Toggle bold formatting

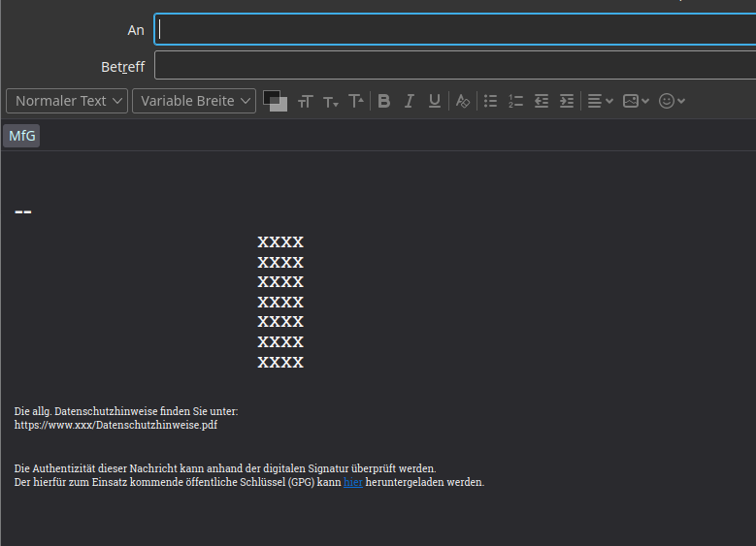point(384,101)
